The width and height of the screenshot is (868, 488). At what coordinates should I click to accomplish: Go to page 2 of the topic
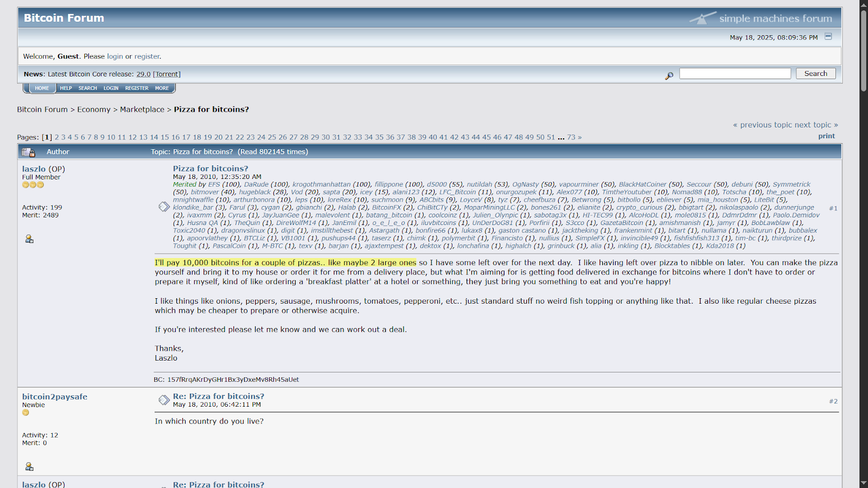[x=56, y=137]
